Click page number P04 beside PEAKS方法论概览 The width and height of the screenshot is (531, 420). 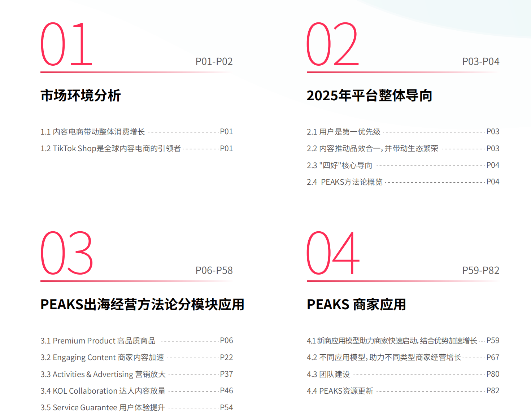point(493,182)
